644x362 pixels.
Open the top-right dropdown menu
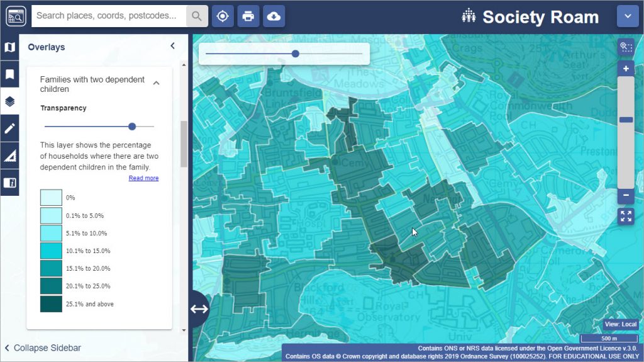[627, 16]
